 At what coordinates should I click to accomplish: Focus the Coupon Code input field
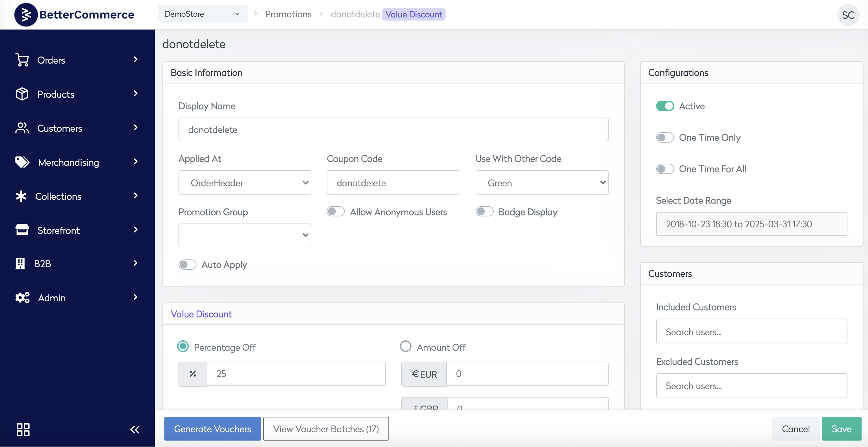(393, 183)
